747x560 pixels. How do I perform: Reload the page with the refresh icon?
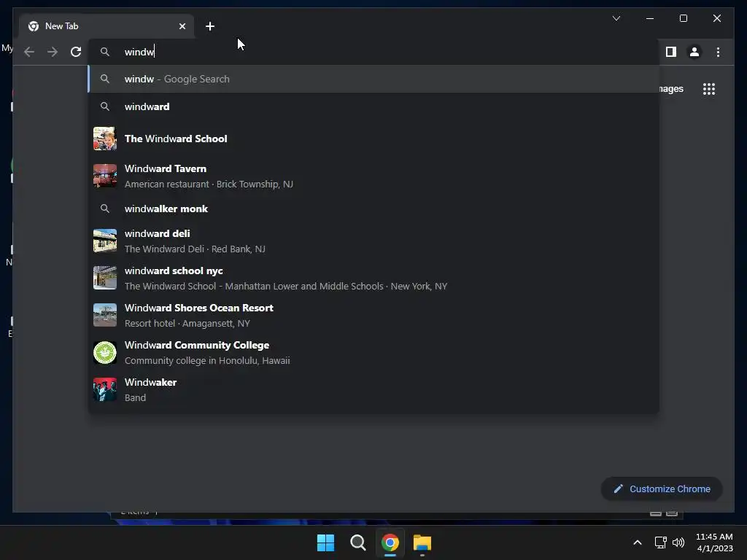[x=76, y=52]
